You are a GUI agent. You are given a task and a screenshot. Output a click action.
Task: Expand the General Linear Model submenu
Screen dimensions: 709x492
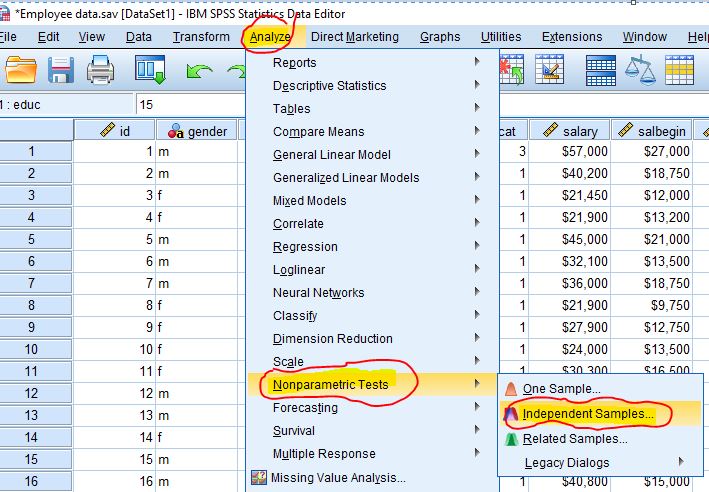373,155
